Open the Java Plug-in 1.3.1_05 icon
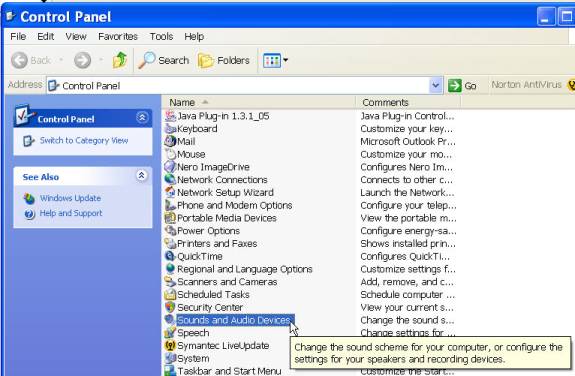 click(x=170, y=116)
